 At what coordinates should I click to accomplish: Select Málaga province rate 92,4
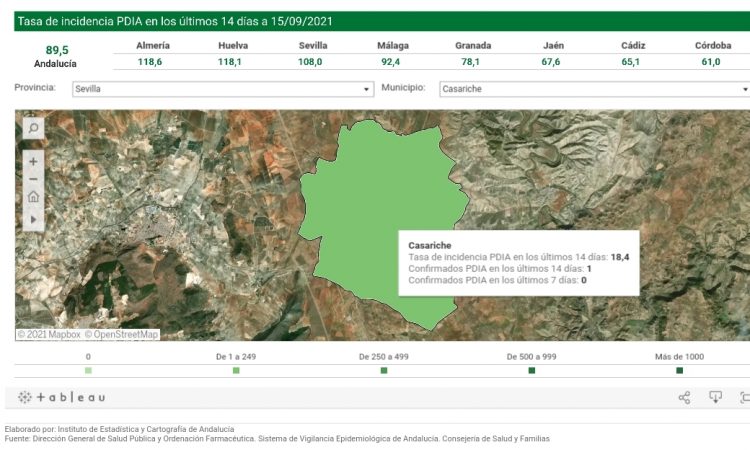[390, 62]
